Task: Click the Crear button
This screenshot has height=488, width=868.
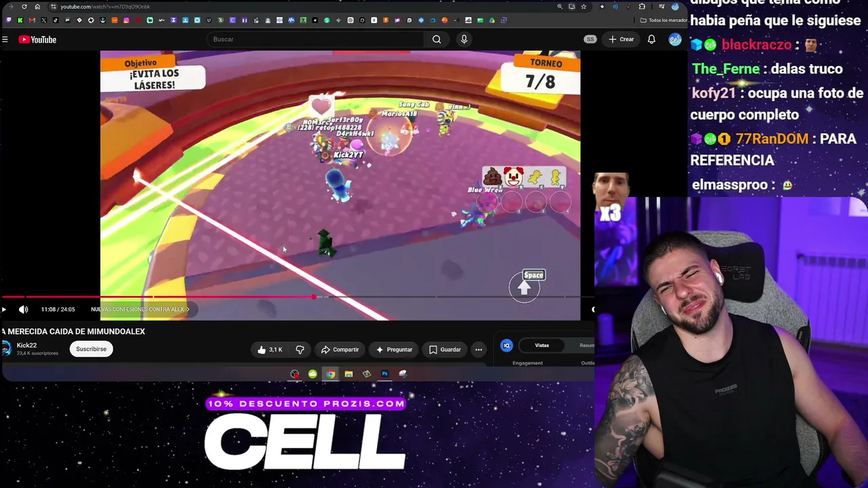Action: coord(621,39)
